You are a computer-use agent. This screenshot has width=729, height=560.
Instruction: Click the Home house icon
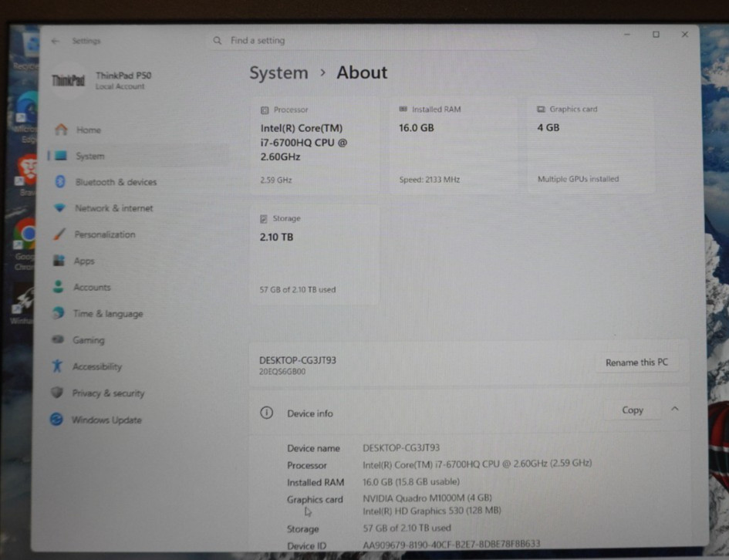point(61,129)
